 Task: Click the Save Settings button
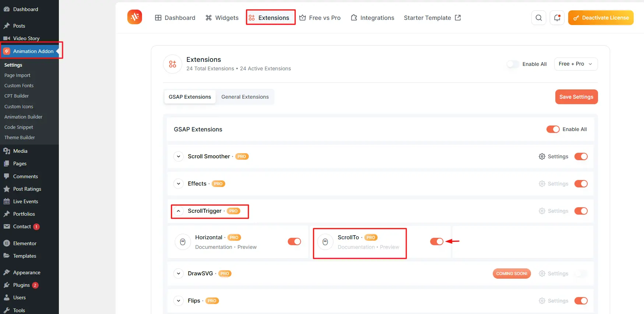[x=576, y=97]
